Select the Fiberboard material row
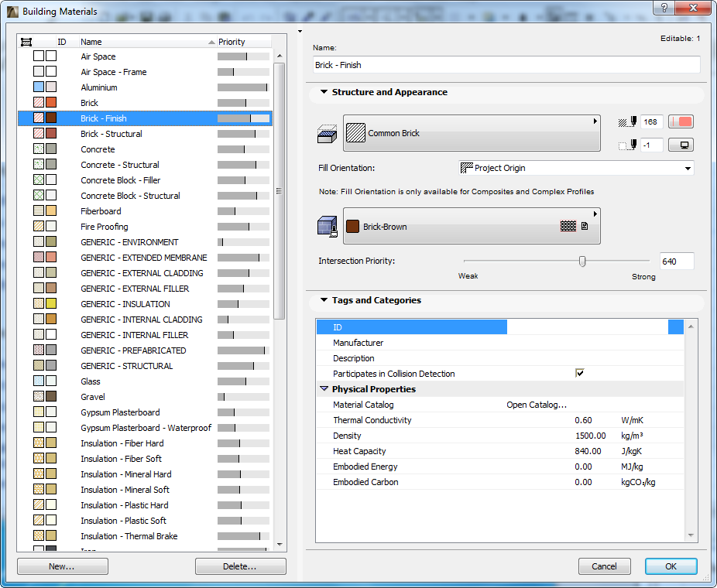 (145, 211)
